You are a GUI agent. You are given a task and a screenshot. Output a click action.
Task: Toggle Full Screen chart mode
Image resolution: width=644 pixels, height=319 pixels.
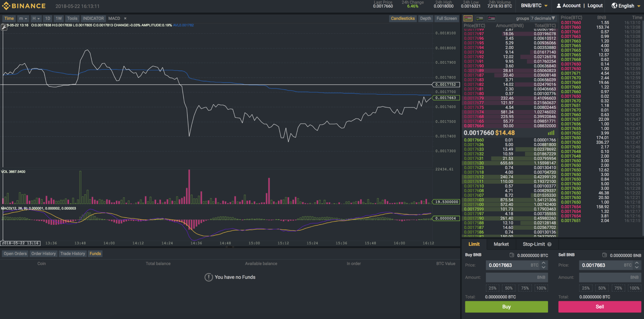coord(446,18)
